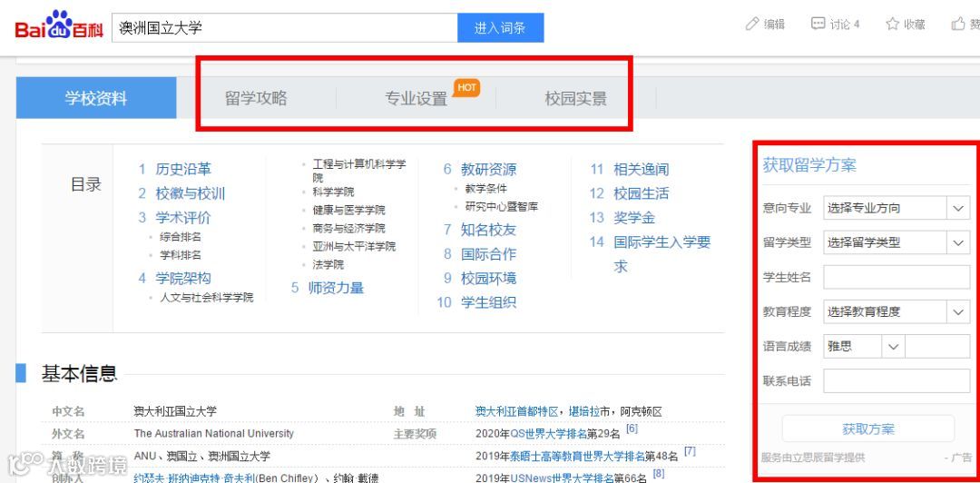Image resolution: width=980 pixels, height=483 pixels.
Task: Open the 亚洲与太平洋学院 sub-entry
Action: (x=354, y=247)
